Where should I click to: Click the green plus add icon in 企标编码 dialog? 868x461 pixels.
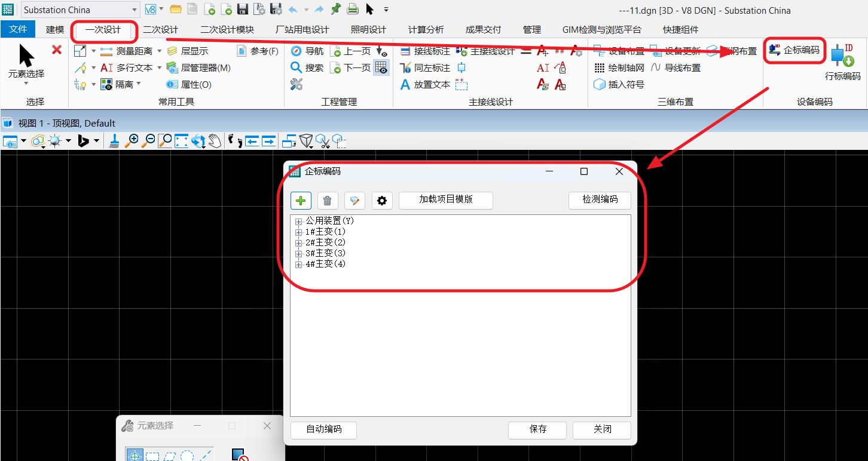point(301,201)
